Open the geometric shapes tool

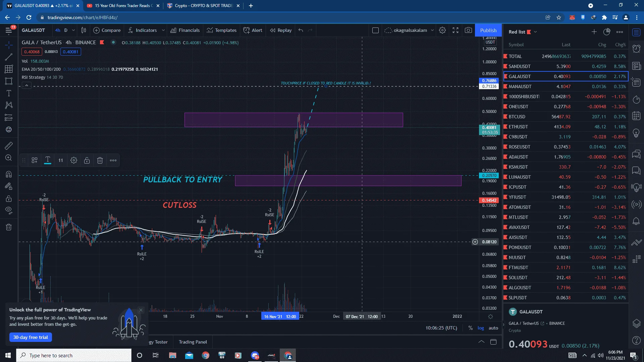pyautogui.click(x=9, y=81)
